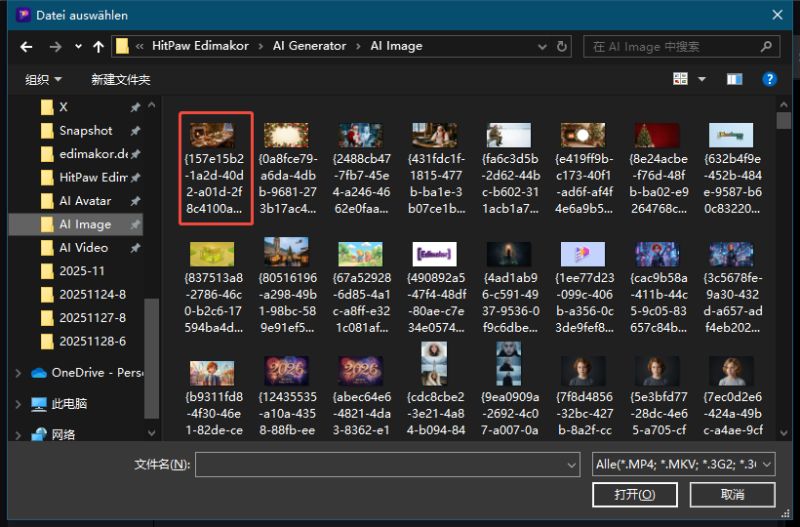Click the 打开 button

click(x=634, y=495)
